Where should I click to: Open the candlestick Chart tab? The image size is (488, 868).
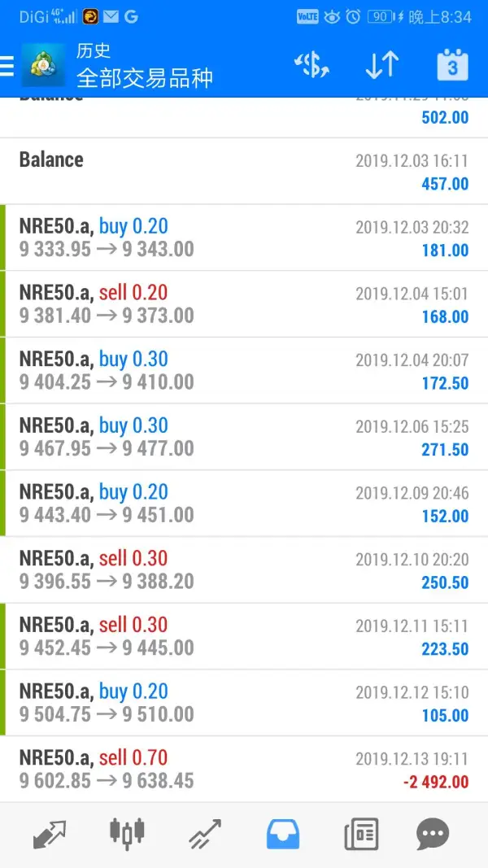(127, 833)
